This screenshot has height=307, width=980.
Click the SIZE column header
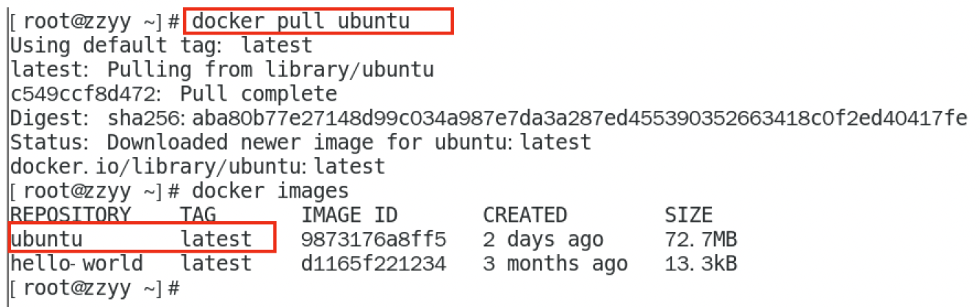click(688, 214)
